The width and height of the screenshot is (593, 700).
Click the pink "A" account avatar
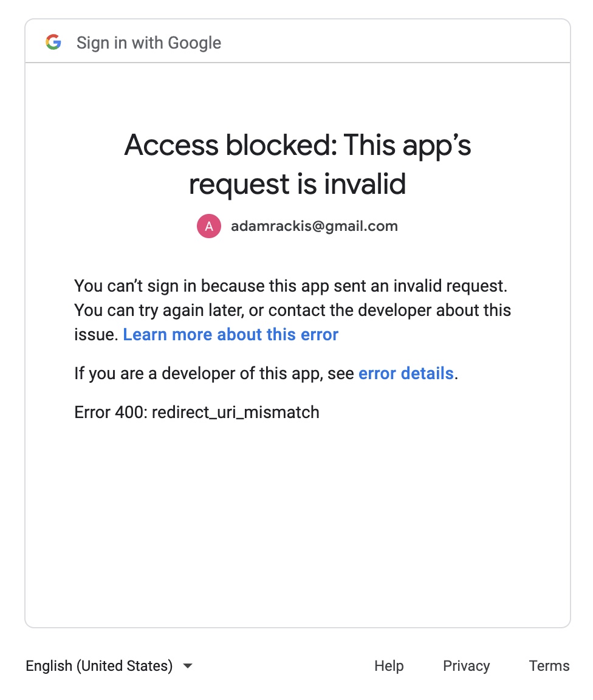point(209,227)
